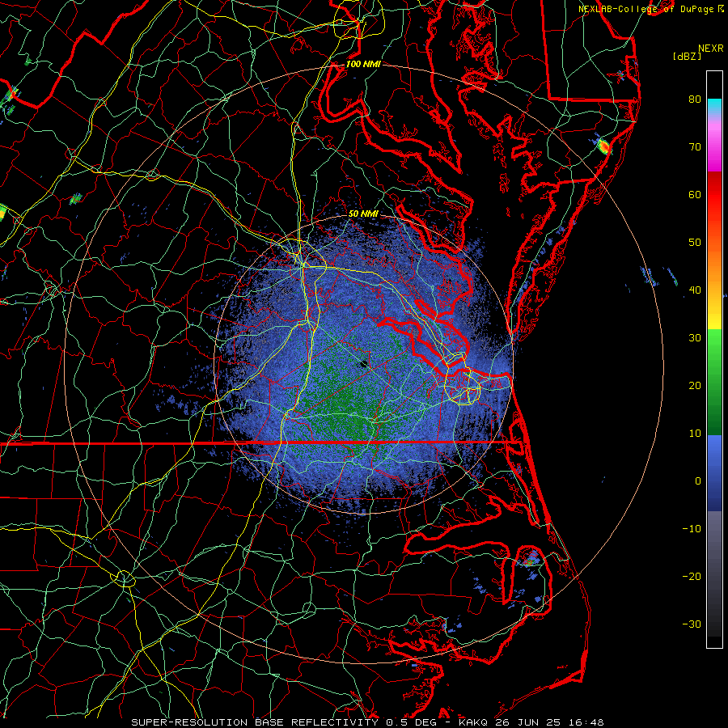This screenshot has height=728, width=728.
Task: Pick the gray segment of the color bar
Action: tap(714, 574)
